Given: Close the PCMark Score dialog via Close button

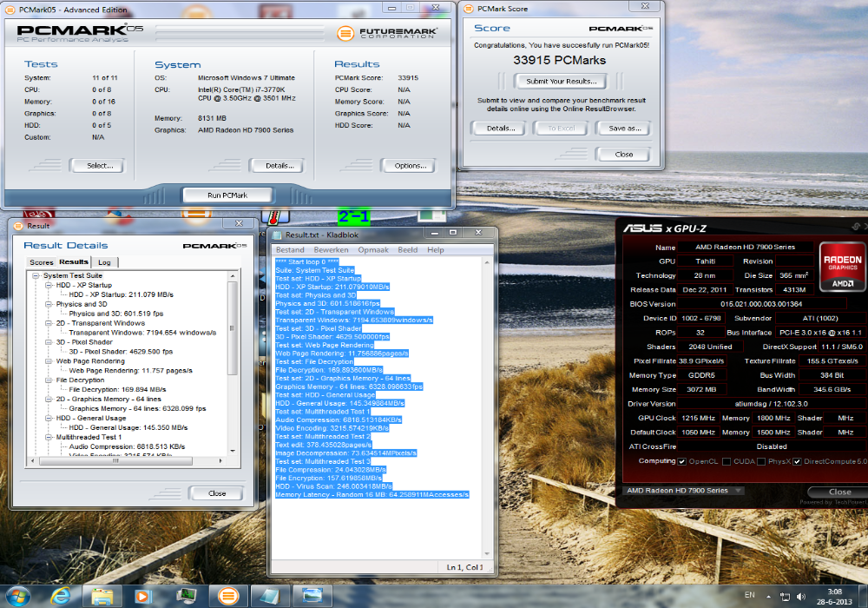Looking at the screenshot, I should 623,155.
